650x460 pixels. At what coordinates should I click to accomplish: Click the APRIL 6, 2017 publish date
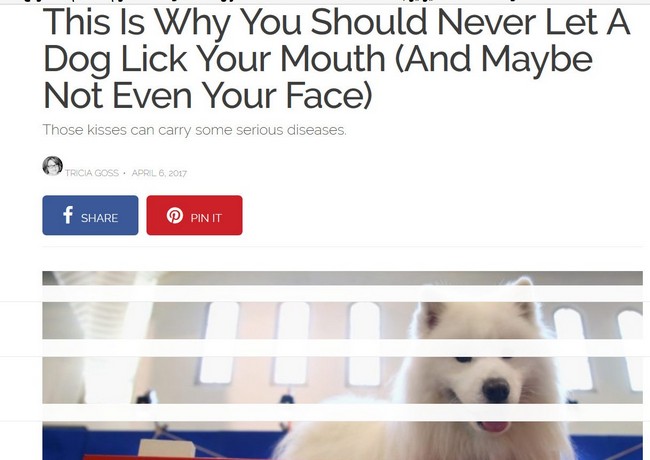[159, 173]
